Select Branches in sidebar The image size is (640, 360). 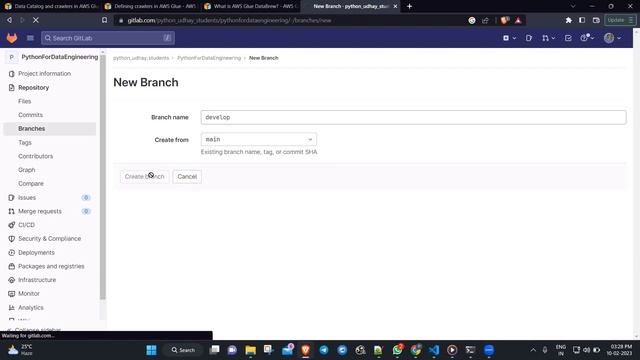(x=49, y=129)
